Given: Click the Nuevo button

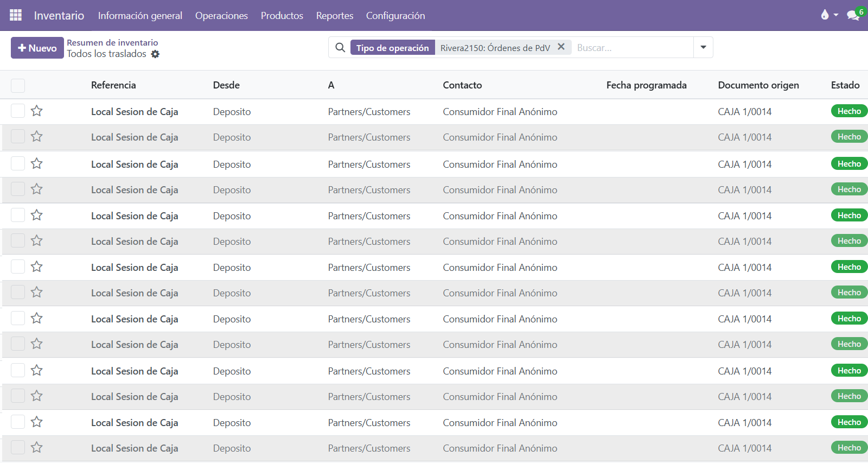Looking at the screenshot, I should 37,48.
